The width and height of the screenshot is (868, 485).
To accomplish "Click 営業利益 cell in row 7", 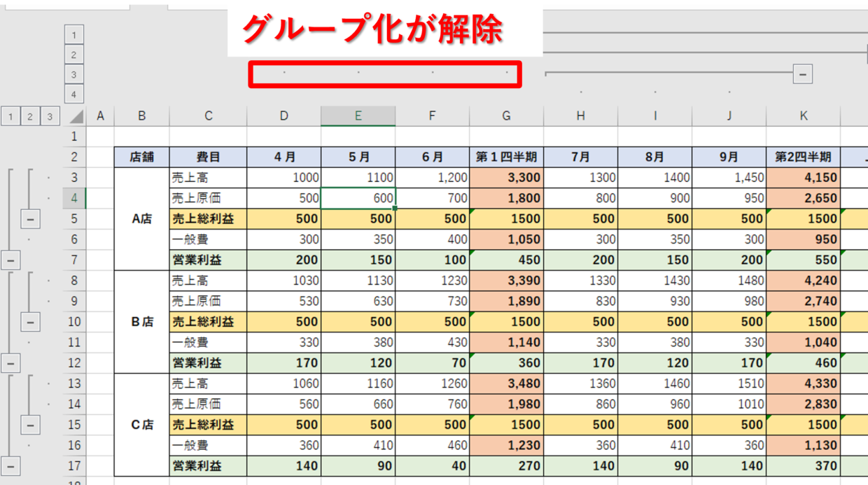I will click(x=208, y=260).
